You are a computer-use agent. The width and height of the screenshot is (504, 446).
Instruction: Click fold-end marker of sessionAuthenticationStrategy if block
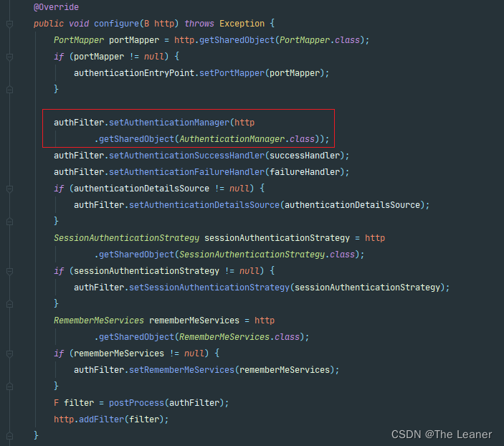coord(9,304)
